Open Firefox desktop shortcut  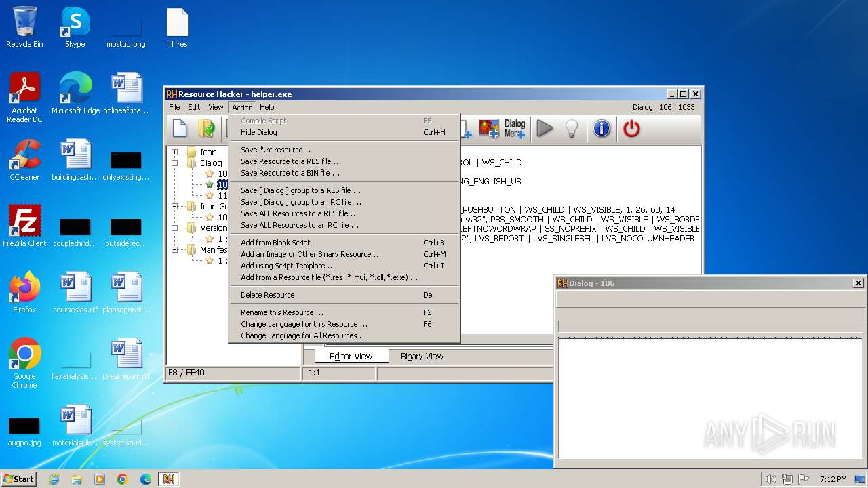24,293
